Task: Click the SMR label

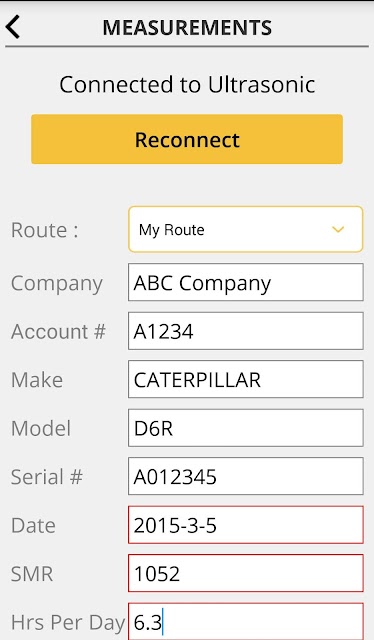Action: pos(32,574)
